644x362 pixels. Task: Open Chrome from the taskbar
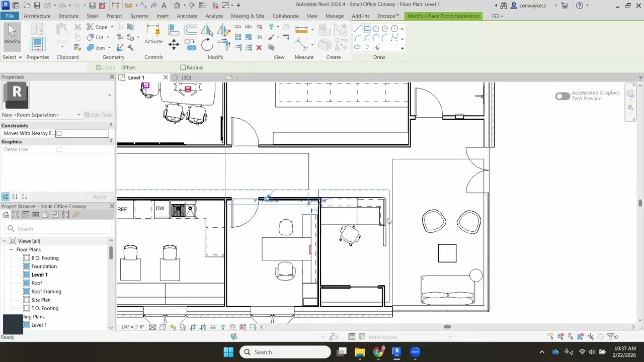click(x=378, y=352)
